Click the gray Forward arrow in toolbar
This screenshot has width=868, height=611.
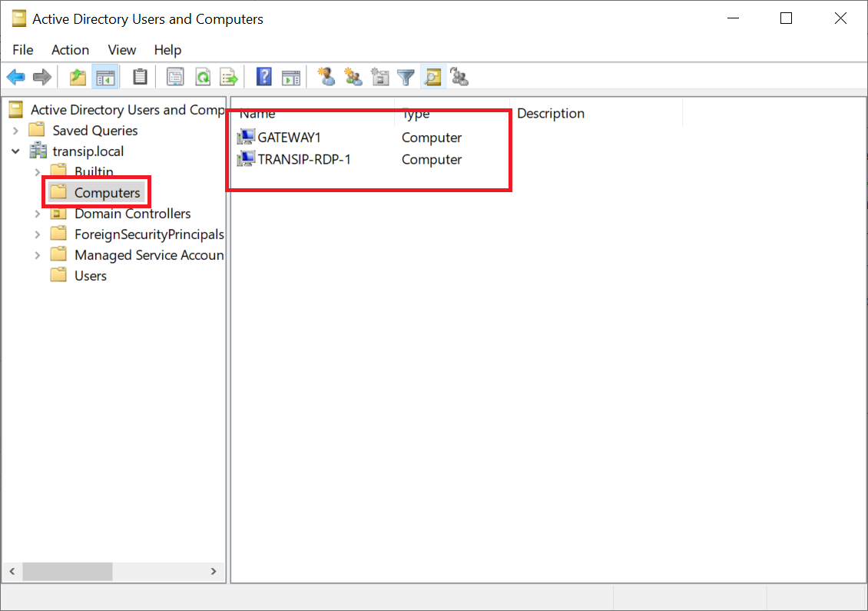pos(42,77)
